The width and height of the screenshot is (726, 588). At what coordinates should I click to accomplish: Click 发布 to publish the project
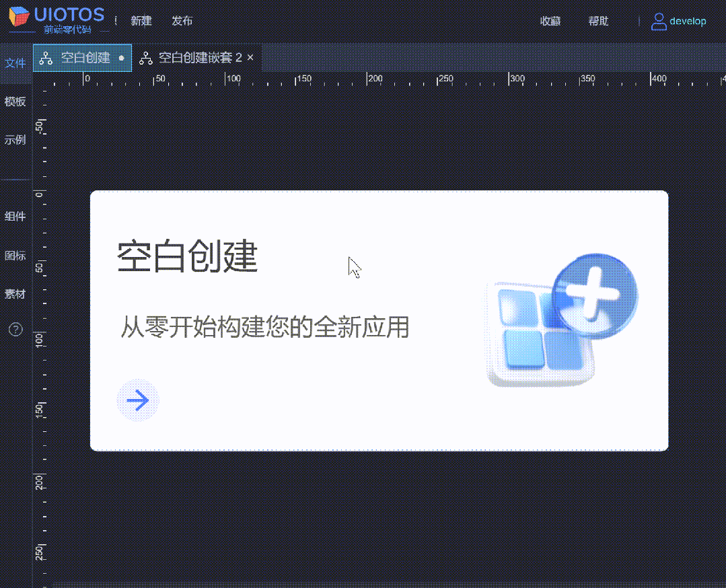pyautogui.click(x=182, y=21)
